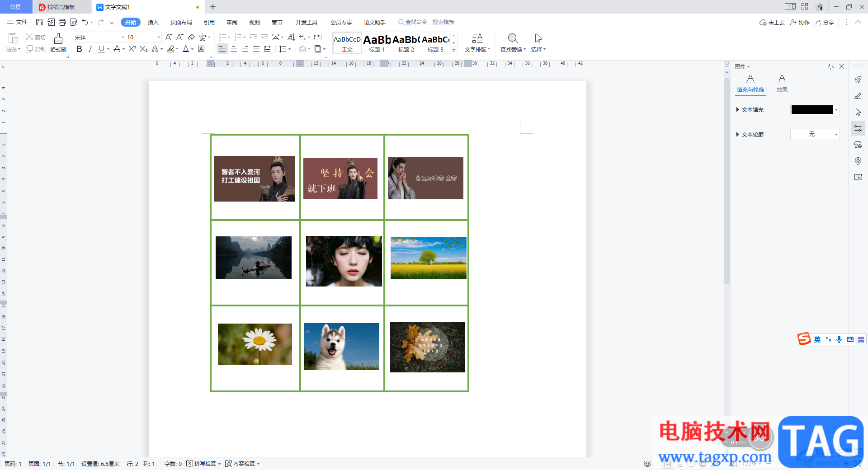
Task: Click the 分享 share button
Action: click(824, 22)
